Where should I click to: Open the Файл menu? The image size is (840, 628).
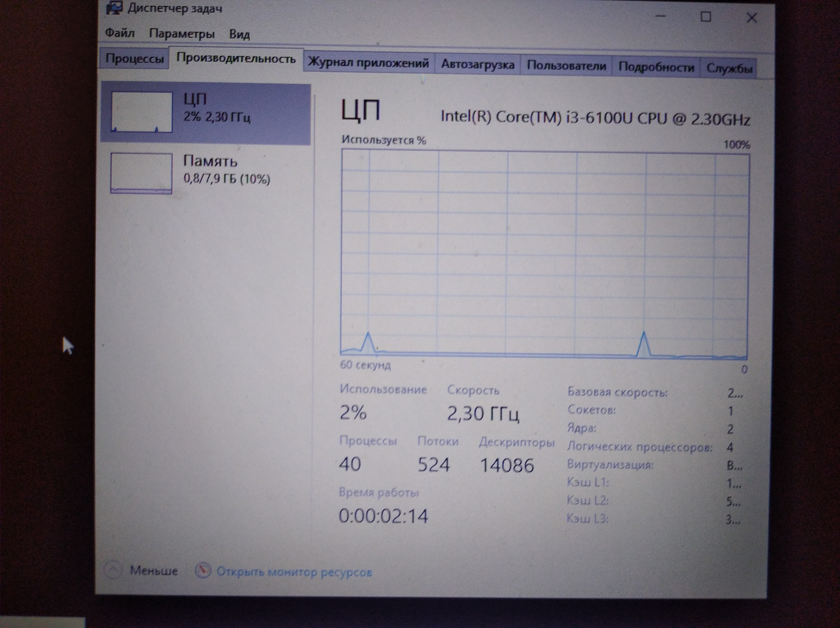[x=120, y=33]
